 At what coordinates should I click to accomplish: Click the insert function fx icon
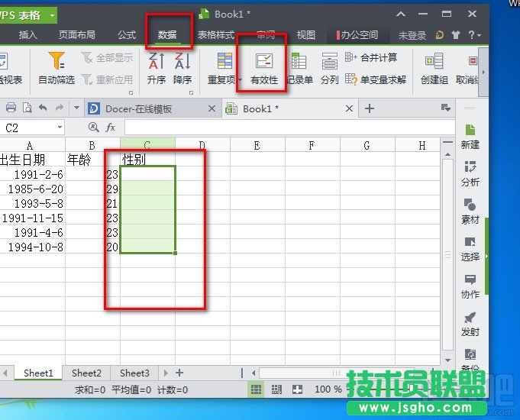coord(111,128)
